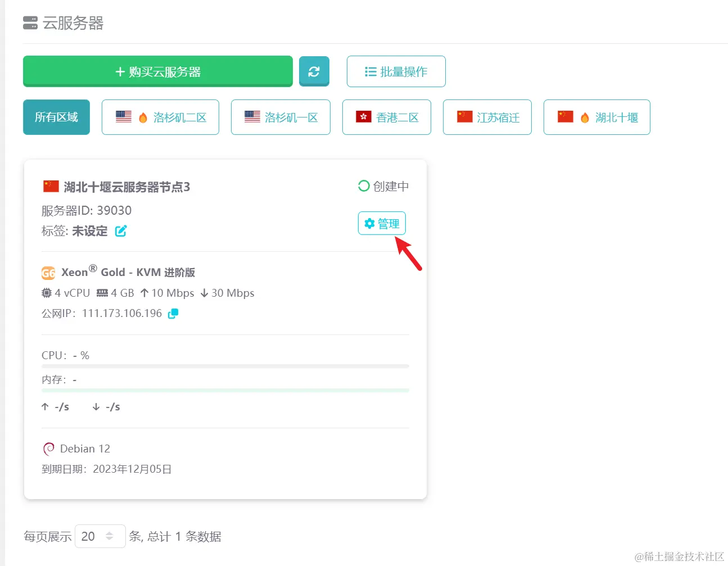Viewport: 728px width, 566px height.
Task: Click the upload arrow next to 10 Mbps
Action: pyautogui.click(x=144, y=293)
